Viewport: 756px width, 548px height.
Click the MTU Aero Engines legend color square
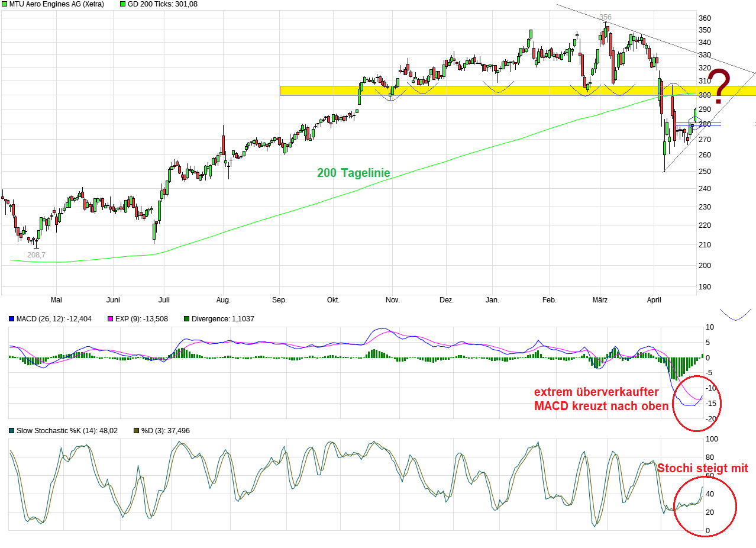pyautogui.click(x=4, y=4)
